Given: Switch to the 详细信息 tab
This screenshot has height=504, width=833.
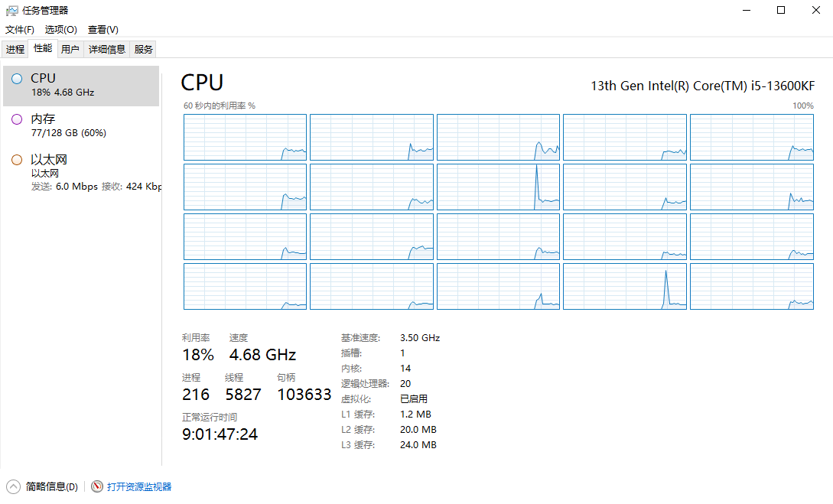Looking at the screenshot, I should (107, 50).
